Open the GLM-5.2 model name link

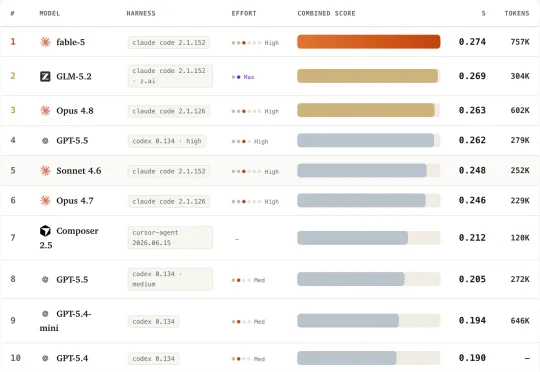point(74,76)
